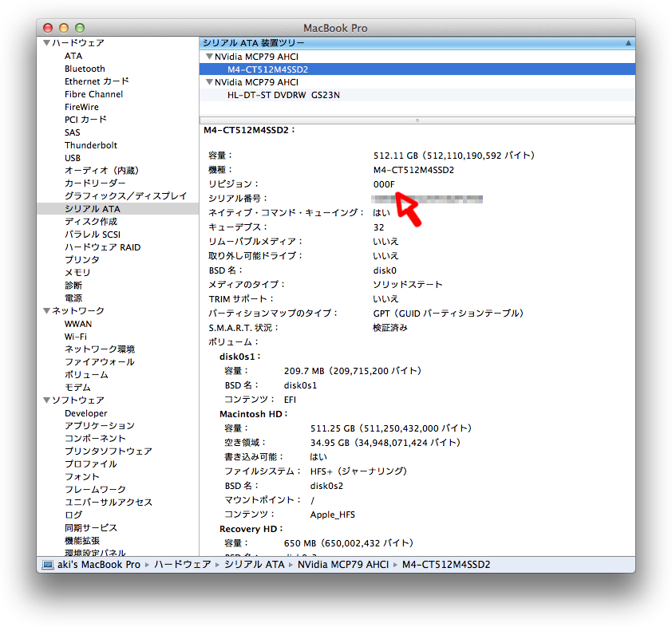Click the ソリッドステート media type value
The height and width of the screenshot is (627, 672).
pyautogui.click(x=408, y=284)
